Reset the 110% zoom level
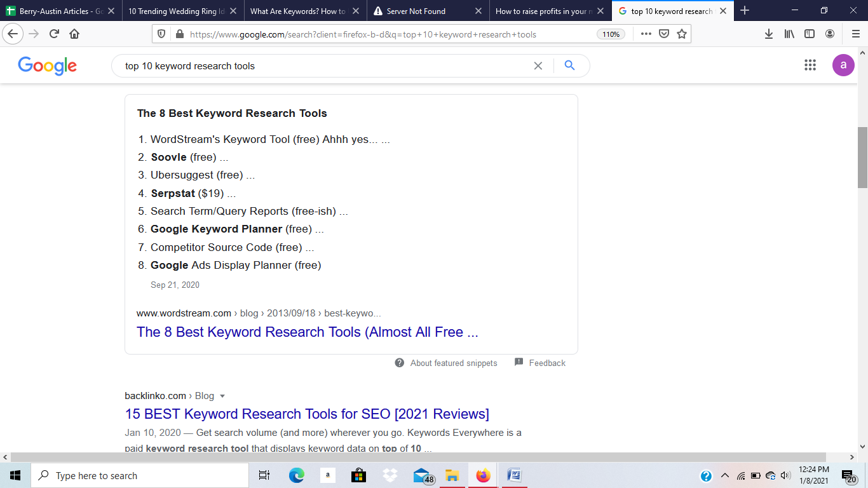 (611, 34)
